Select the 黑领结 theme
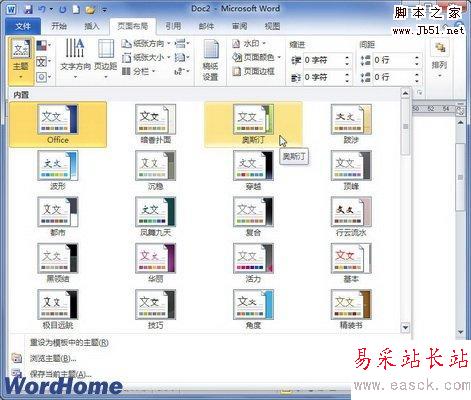The image size is (471, 400). pyautogui.click(x=58, y=263)
